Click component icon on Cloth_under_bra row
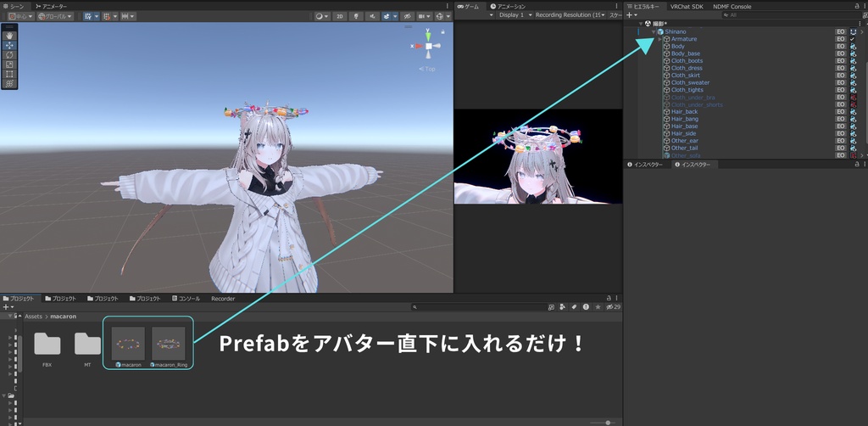This screenshot has width=868, height=426. (x=854, y=98)
